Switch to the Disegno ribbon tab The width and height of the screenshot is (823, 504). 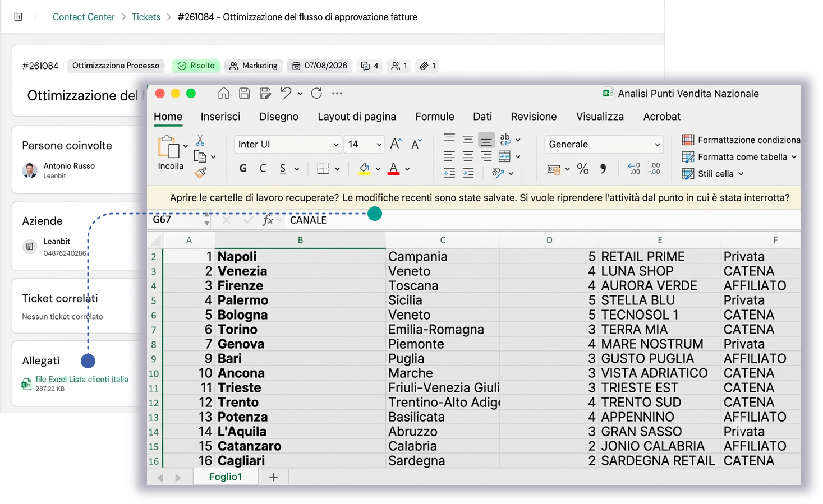point(279,117)
